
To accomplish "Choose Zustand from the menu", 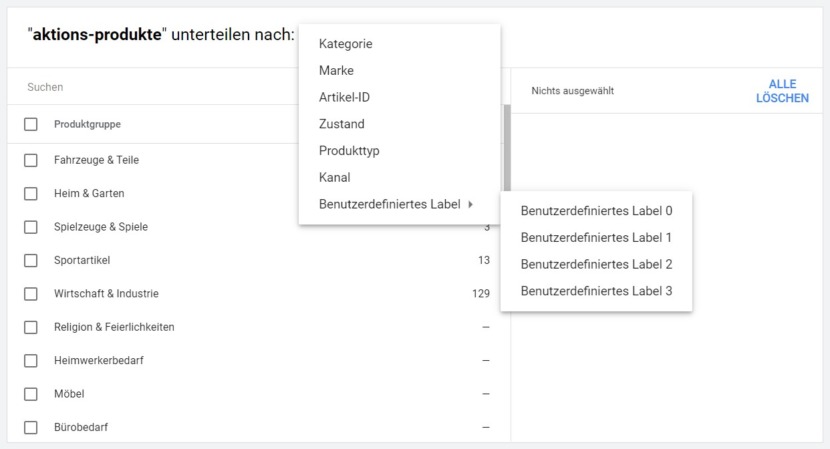I will pyautogui.click(x=399, y=124).
